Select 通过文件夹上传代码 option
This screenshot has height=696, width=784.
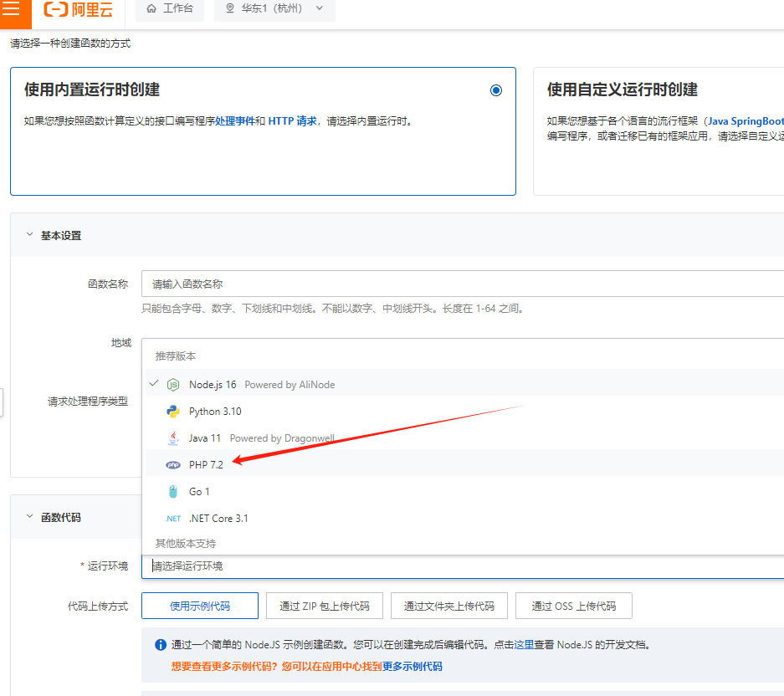click(449, 606)
